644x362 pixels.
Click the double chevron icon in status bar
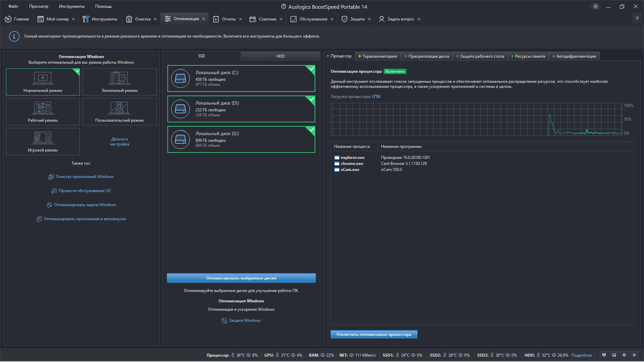tap(634, 355)
